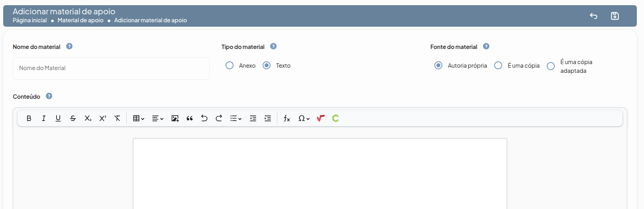Insert a block quote

click(190, 118)
